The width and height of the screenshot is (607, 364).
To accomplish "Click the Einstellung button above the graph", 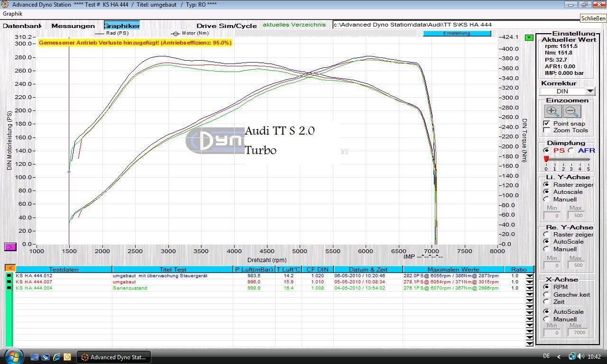I will click(x=457, y=33).
